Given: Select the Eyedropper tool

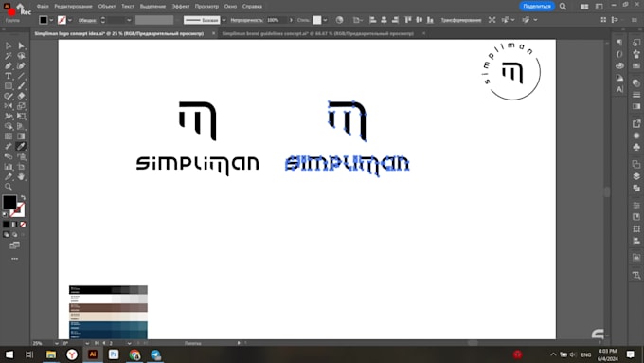Looking at the screenshot, I should [22, 146].
